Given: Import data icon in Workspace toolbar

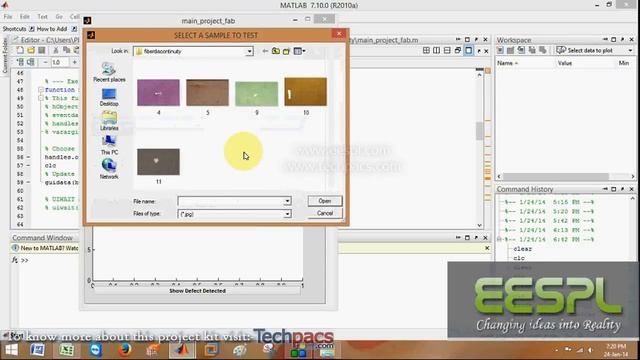Looking at the screenshot, I should [521, 50].
